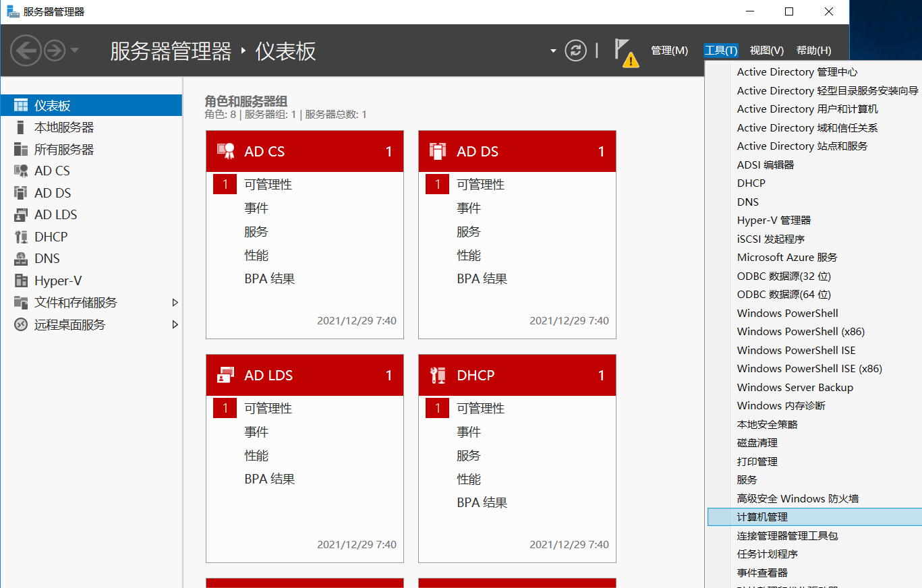The width and height of the screenshot is (922, 588).
Task: Click the red alert badge in DHCP tile
Action: pyautogui.click(x=437, y=409)
